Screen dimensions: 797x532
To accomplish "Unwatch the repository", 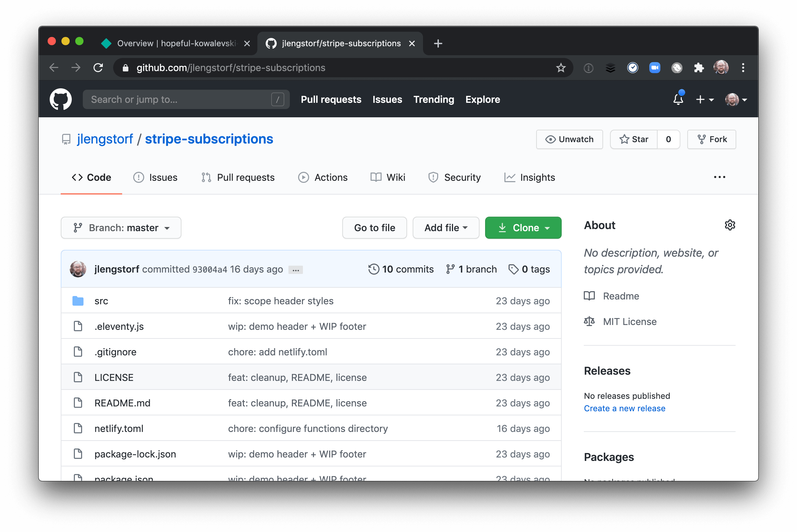I will [x=569, y=139].
